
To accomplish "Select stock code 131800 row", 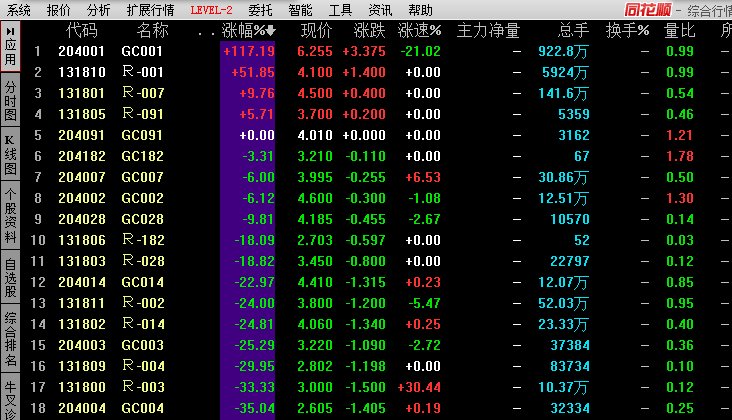I will coord(78,387).
